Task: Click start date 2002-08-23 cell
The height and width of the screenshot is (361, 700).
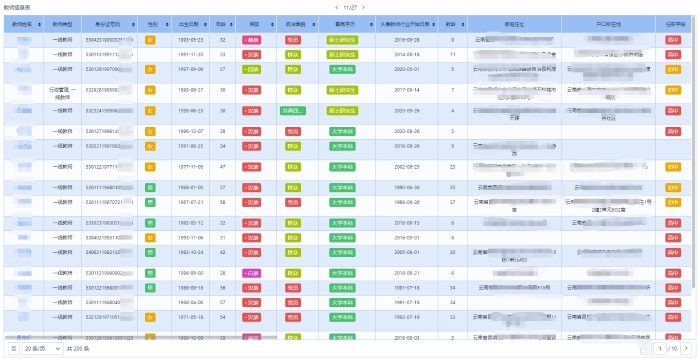Action: 407,166
